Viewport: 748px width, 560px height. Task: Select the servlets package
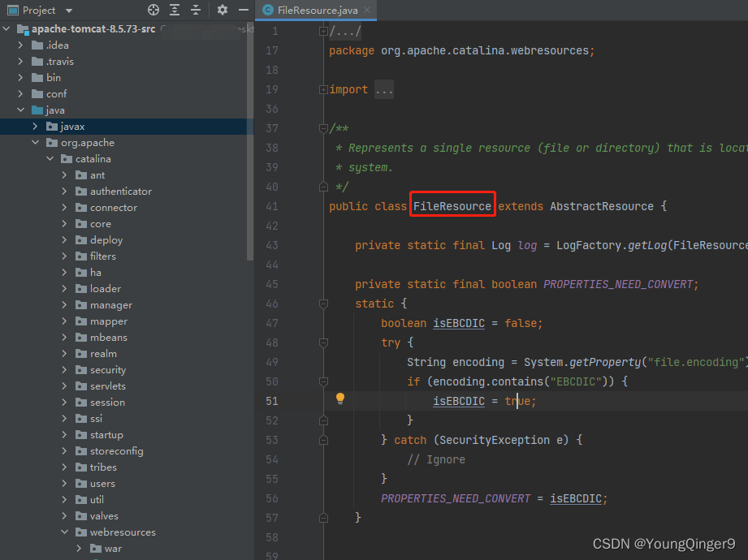[x=108, y=386]
